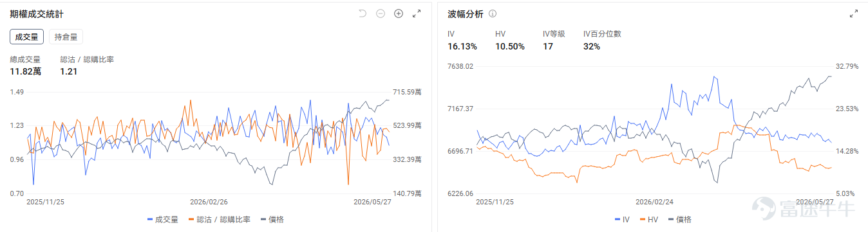Zoom out the 期權成交統計 chart
Screen dimensions: 868x232
click(381, 13)
